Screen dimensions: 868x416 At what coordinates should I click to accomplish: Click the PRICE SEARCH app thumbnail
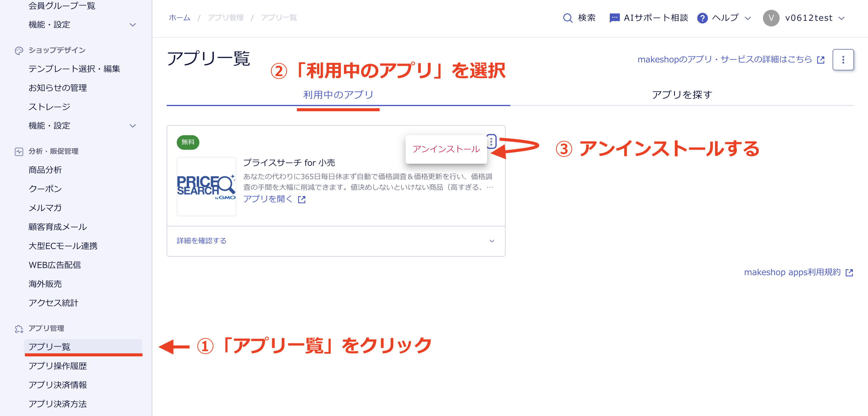pyautogui.click(x=206, y=186)
